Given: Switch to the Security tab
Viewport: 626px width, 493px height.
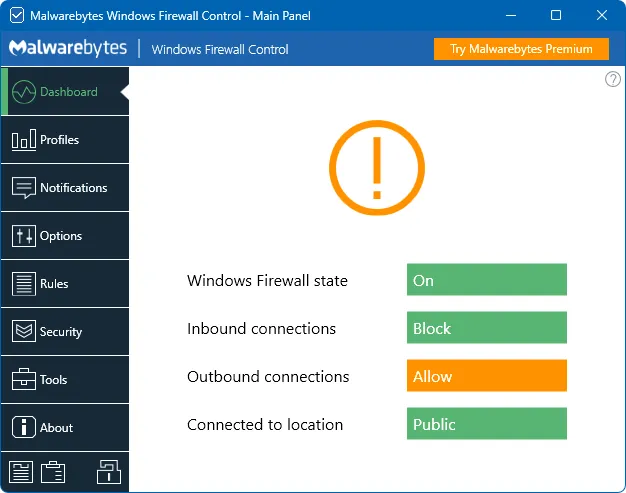Looking at the screenshot, I should 66,332.
